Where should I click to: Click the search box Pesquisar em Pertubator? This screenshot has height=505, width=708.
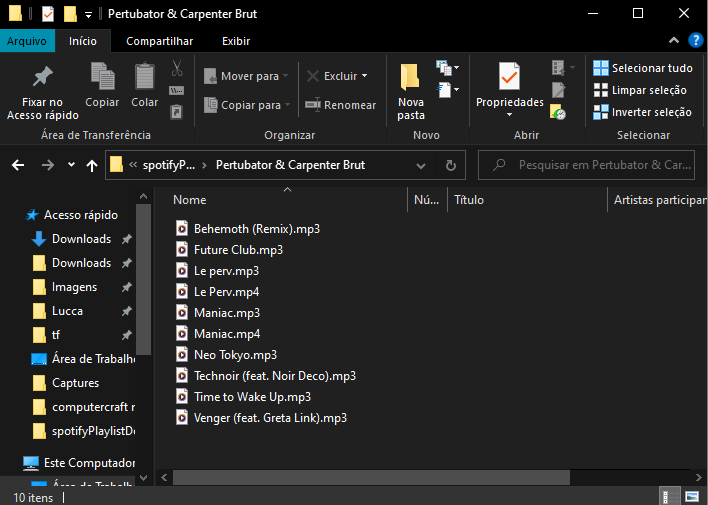coord(586,165)
